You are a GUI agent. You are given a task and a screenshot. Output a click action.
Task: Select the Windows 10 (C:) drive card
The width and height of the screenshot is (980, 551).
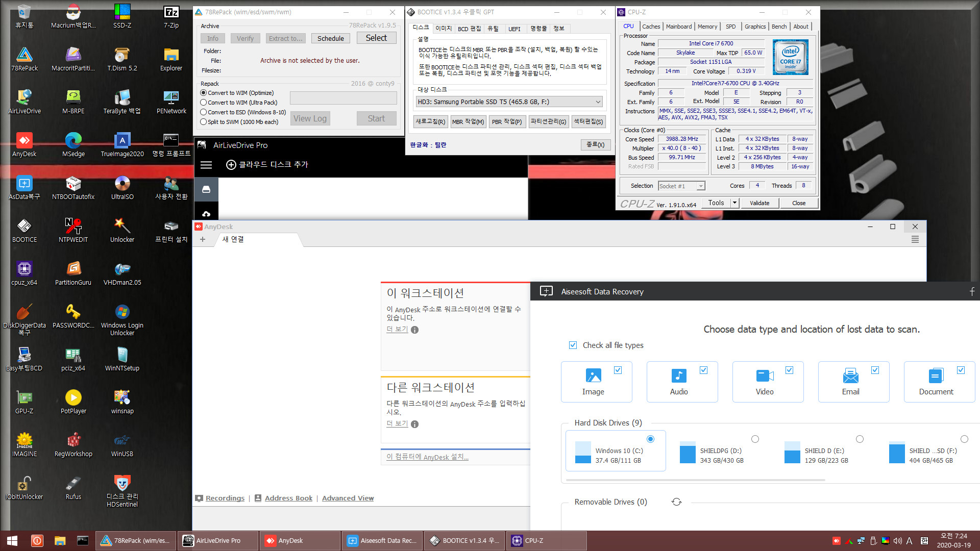tap(616, 450)
